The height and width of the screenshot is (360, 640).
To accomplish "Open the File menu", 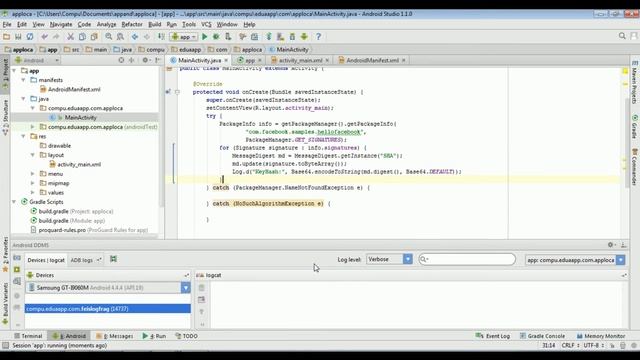I will pos(7,24).
